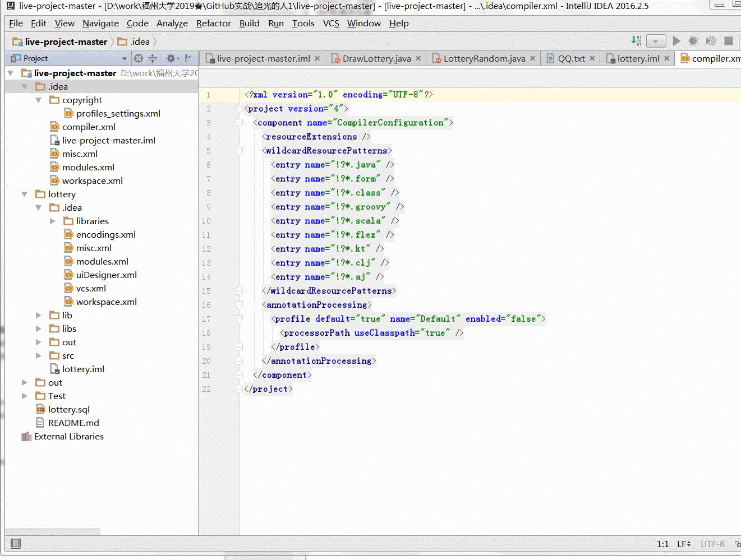Open the run configuration dropdown
Image resolution: width=741 pixels, height=560 pixels.
656,41
